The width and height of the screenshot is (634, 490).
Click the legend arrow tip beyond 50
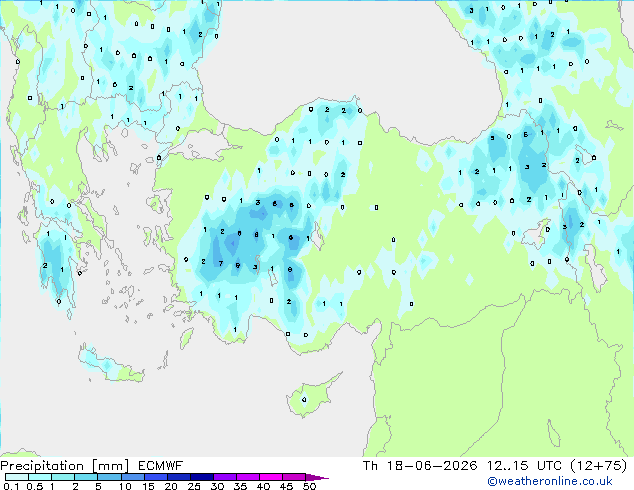pos(317,477)
